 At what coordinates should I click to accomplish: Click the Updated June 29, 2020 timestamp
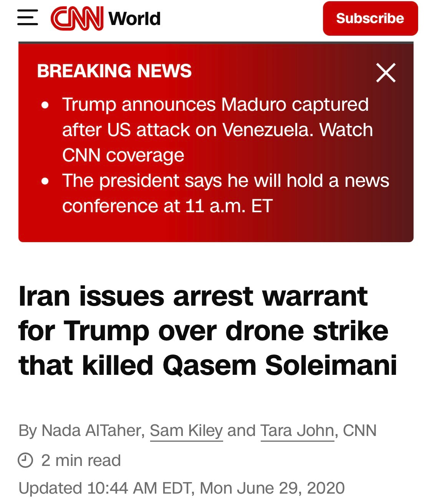coord(182,488)
